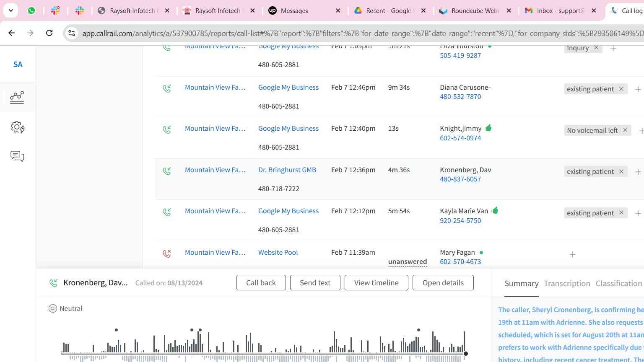Screen dimensions: 644x362
Task: Select the Transcription tab
Action: coord(567,284)
